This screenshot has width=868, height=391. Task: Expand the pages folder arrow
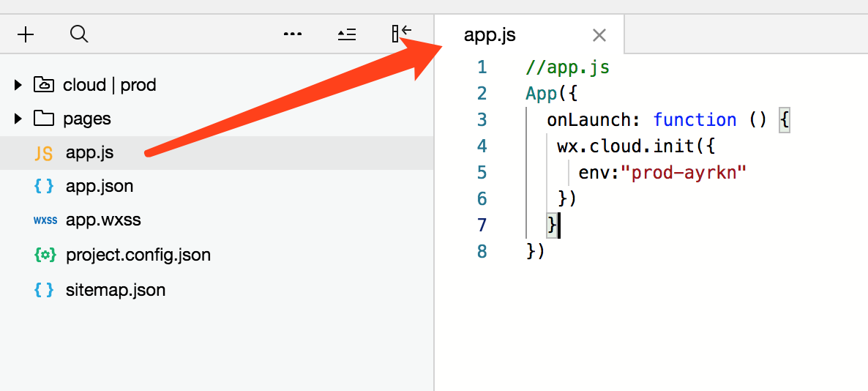pyautogui.click(x=18, y=119)
